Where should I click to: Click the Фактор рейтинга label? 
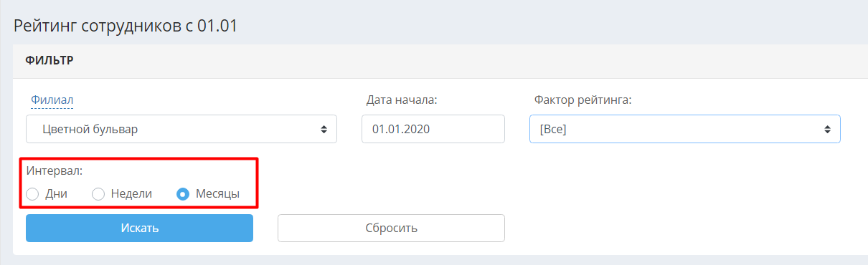tap(582, 100)
